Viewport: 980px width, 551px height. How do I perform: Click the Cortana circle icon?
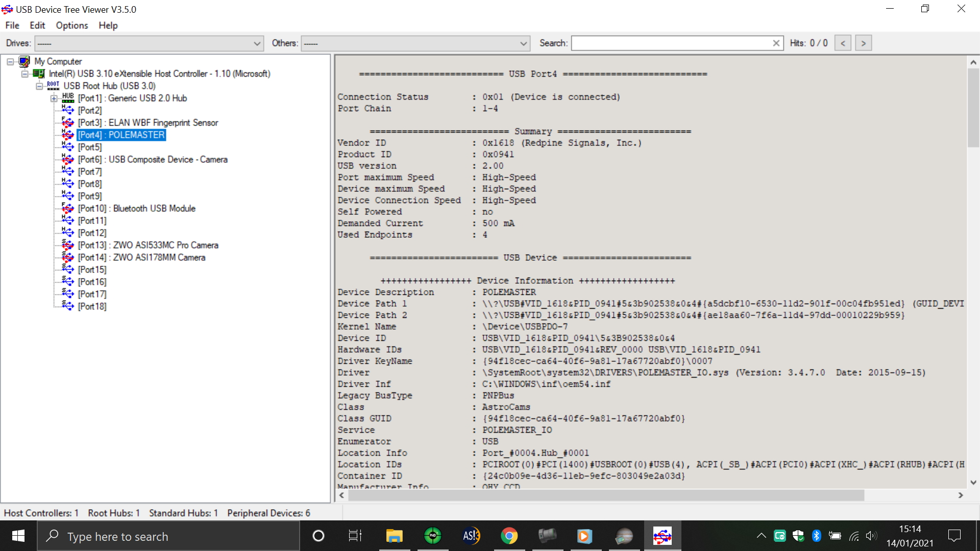point(318,536)
